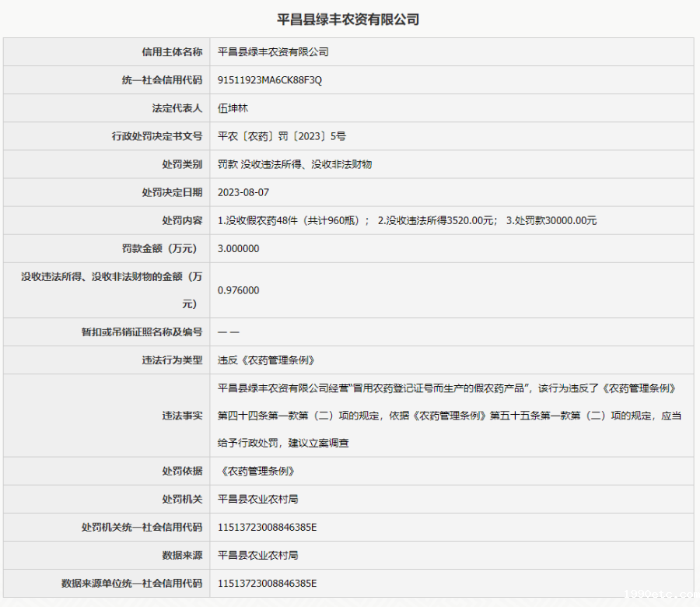Click the confiscated amount value 0.976000
The width and height of the screenshot is (700, 607).
point(239,290)
